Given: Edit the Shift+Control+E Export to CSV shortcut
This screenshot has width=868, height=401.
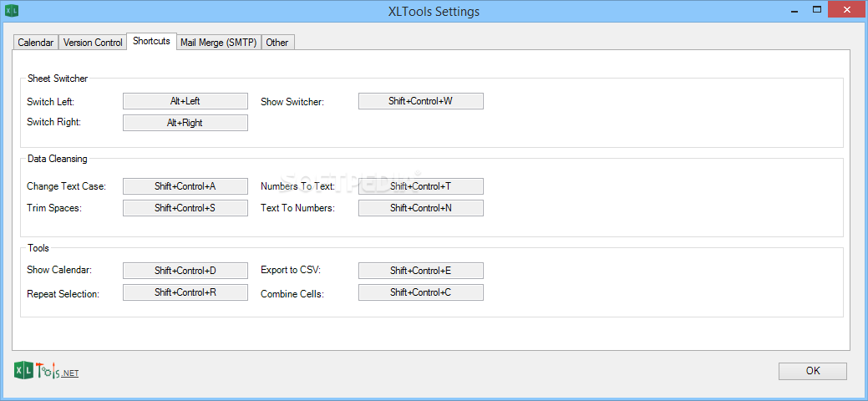Looking at the screenshot, I should 421,271.
